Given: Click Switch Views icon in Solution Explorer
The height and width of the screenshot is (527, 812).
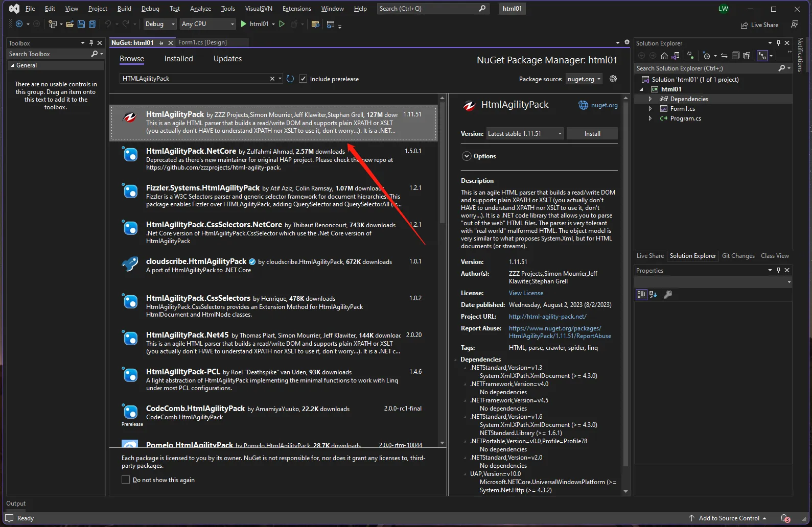Looking at the screenshot, I should 676,56.
